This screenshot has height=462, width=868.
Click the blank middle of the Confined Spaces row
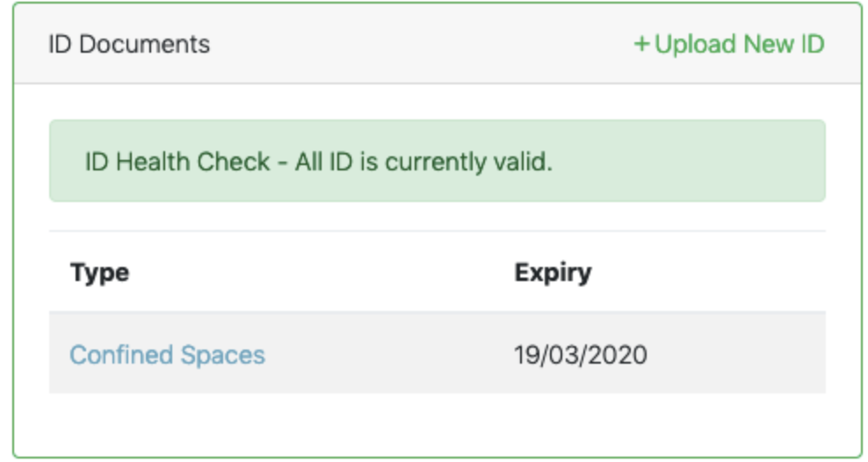tap(387, 355)
